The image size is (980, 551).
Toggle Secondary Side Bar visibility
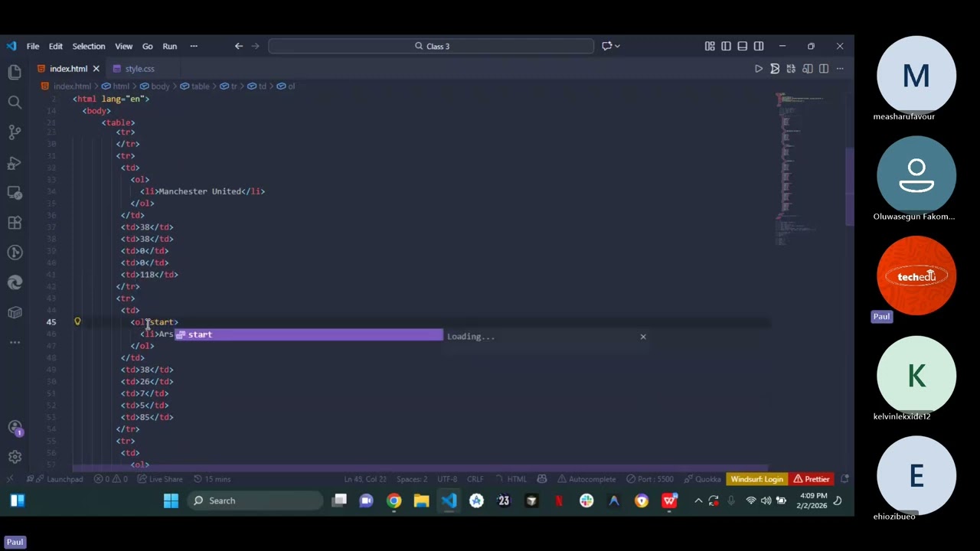pos(758,46)
